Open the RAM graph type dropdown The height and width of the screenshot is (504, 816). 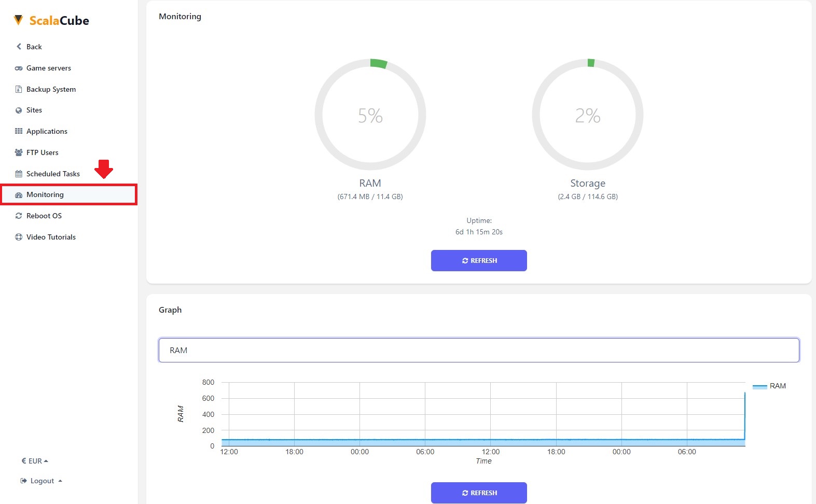[479, 350]
